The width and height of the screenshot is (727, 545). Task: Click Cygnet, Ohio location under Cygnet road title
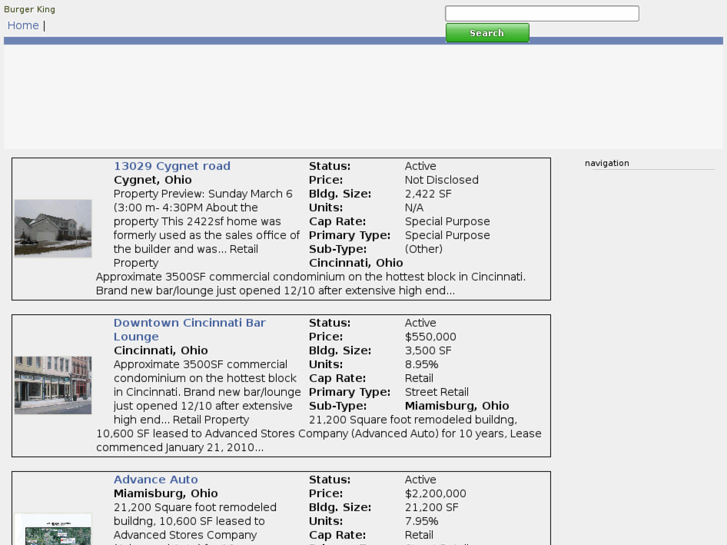tap(152, 180)
